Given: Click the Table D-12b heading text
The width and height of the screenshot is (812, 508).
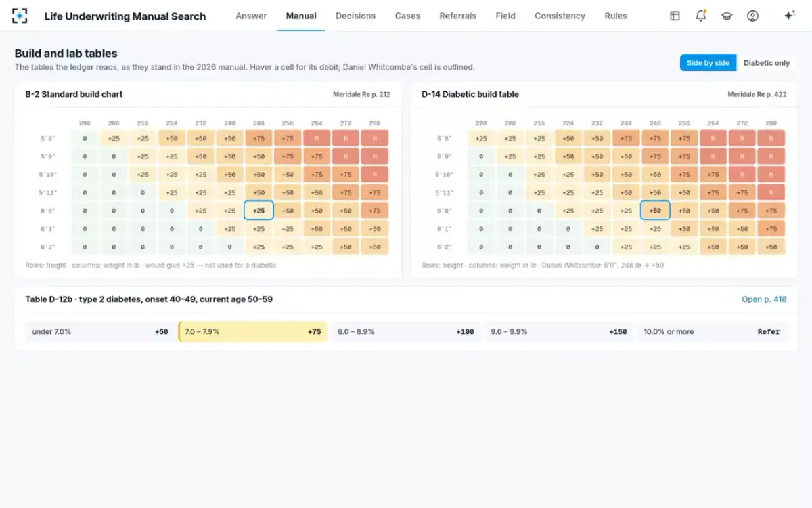Looking at the screenshot, I should click(149, 299).
